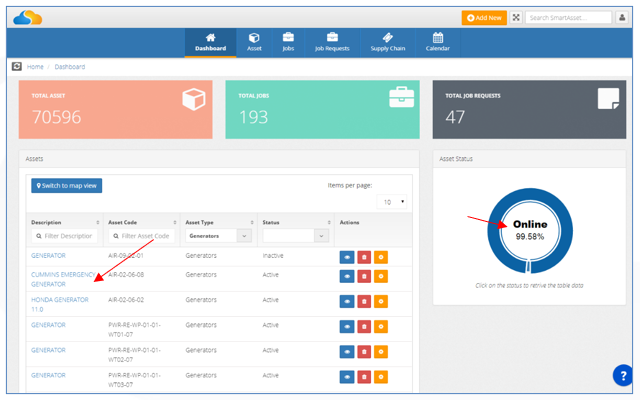Click Switch to map view button
Viewport: 640px width, 400px height.
point(67,186)
